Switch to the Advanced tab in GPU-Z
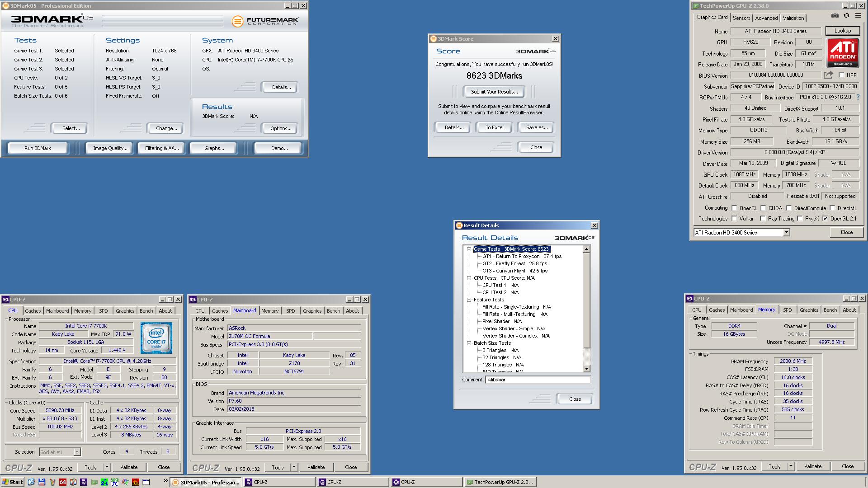This screenshot has height=488, width=868. (766, 18)
